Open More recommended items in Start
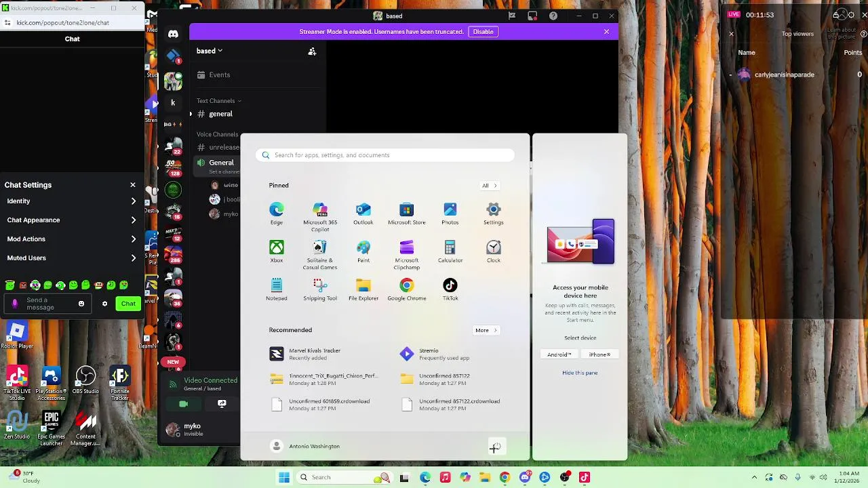The height and width of the screenshot is (488, 868). pos(486,330)
